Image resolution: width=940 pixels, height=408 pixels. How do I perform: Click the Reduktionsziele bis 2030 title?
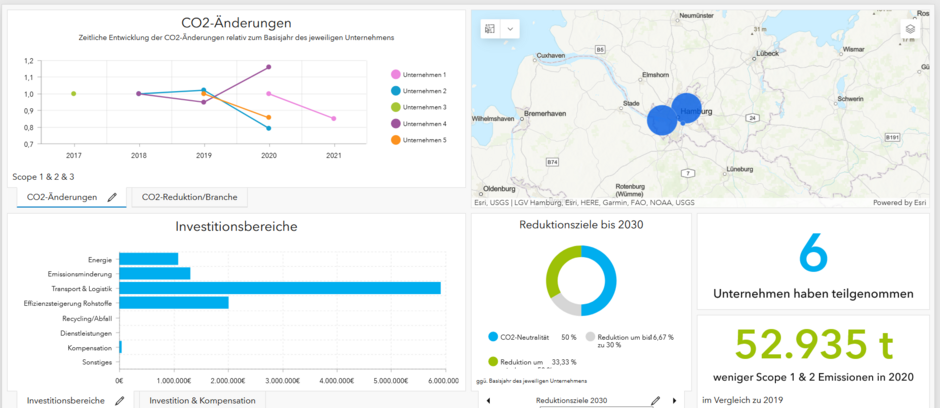580,225
